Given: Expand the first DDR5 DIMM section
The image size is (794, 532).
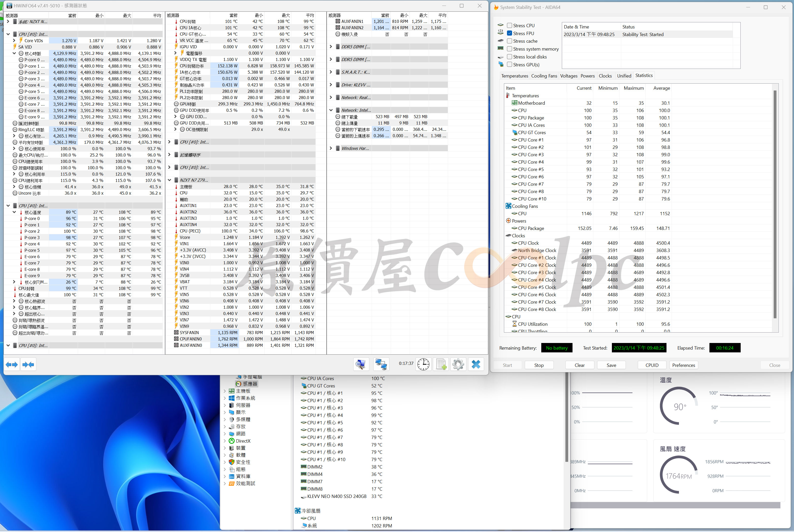Looking at the screenshot, I should click(331, 47).
